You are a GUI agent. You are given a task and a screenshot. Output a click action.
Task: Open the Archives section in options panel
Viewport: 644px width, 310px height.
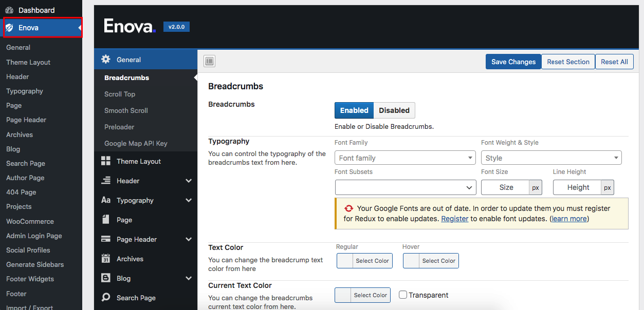(145, 259)
